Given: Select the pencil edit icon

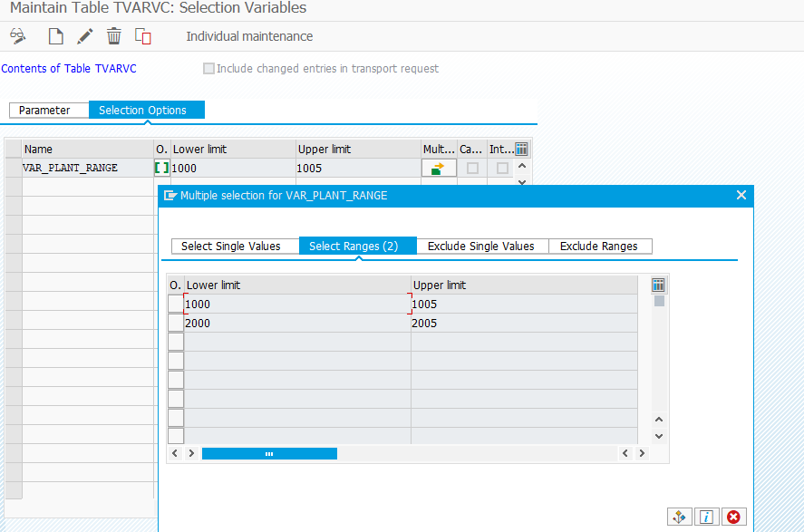Looking at the screenshot, I should tap(83, 36).
